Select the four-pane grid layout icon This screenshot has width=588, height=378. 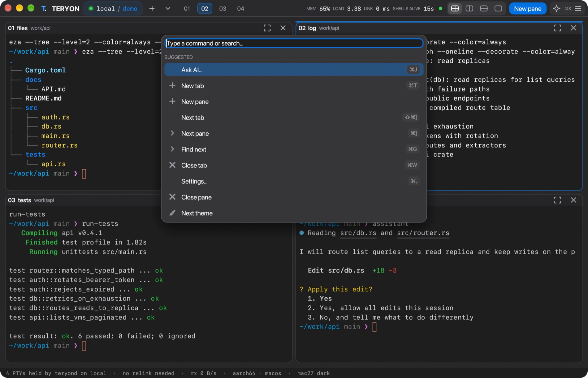(x=455, y=9)
